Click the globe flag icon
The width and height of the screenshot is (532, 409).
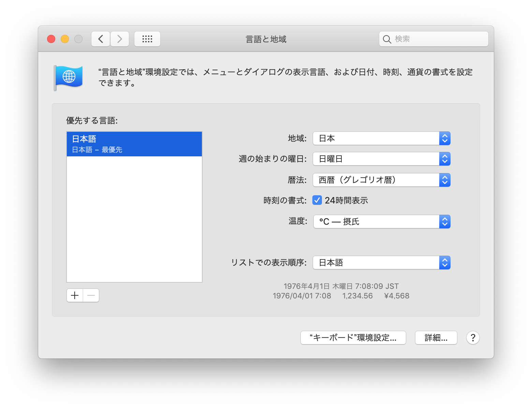69,77
